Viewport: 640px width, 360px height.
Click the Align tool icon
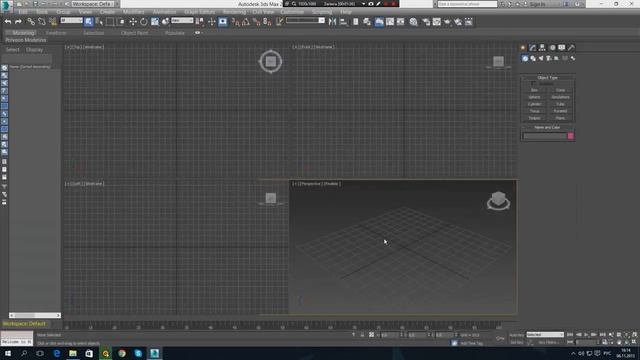pyautogui.click(x=343, y=22)
